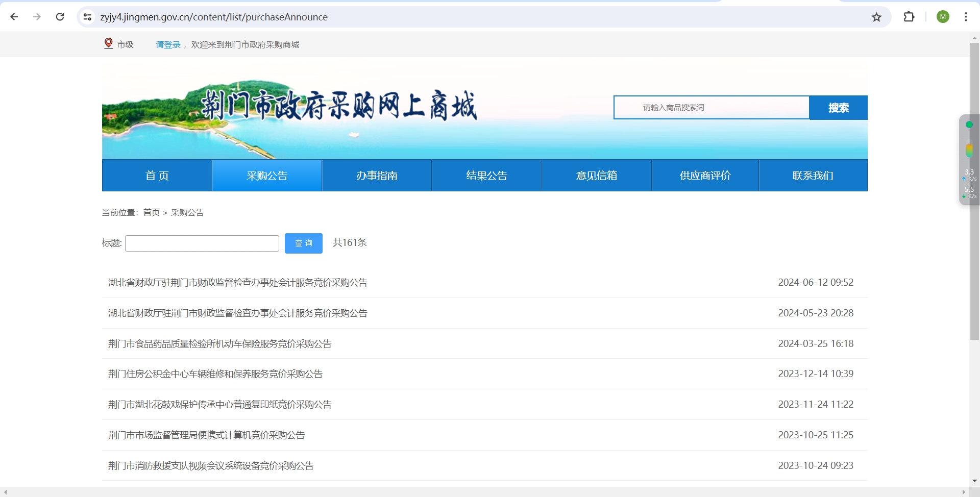Open 湖北花鼓戏保护传承中心复印纸 announcement
Viewport: 980px width, 497px height.
pos(220,405)
